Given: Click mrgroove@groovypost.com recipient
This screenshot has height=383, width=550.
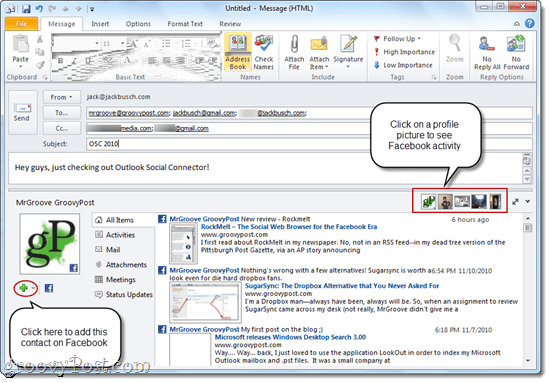Looking at the screenshot, I should [129, 113].
